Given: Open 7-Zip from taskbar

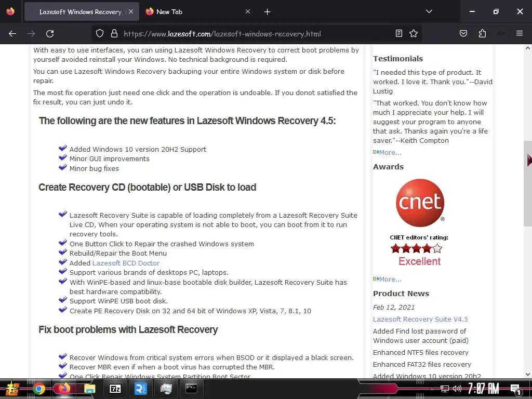Looking at the screenshot, I should (x=115, y=389).
